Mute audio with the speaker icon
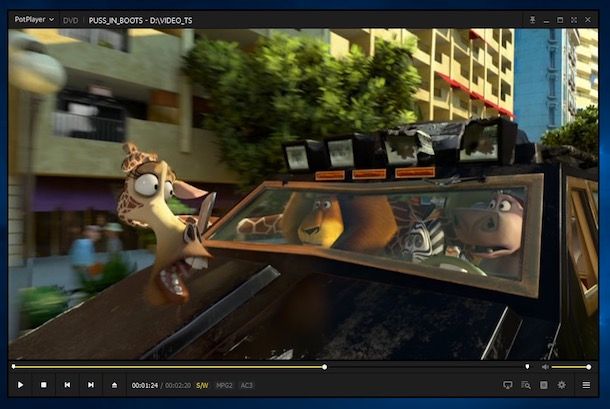Image resolution: width=610 pixels, height=409 pixels. click(x=545, y=367)
